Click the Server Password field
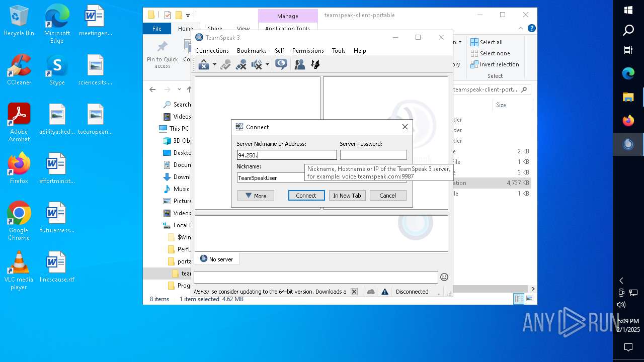 point(373,155)
